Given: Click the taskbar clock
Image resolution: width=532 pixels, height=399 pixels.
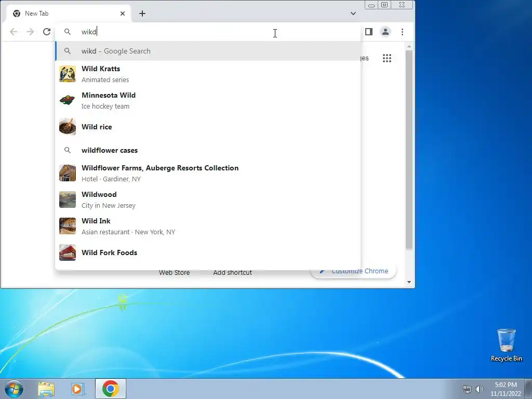Looking at the screenshot, I should pyautogui.click(x=506, y=389).
